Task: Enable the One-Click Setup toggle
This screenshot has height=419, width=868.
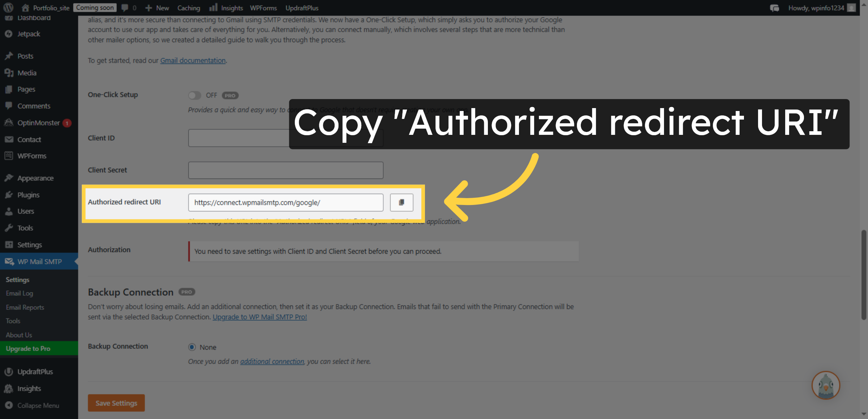Action: (x=195, y=95)
